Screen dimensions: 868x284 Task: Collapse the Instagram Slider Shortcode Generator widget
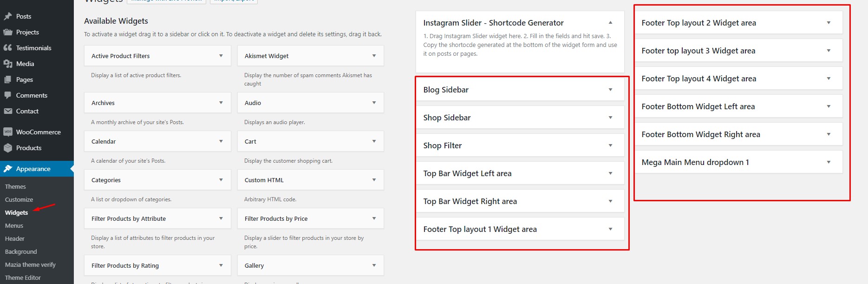(x=610, y=22)
